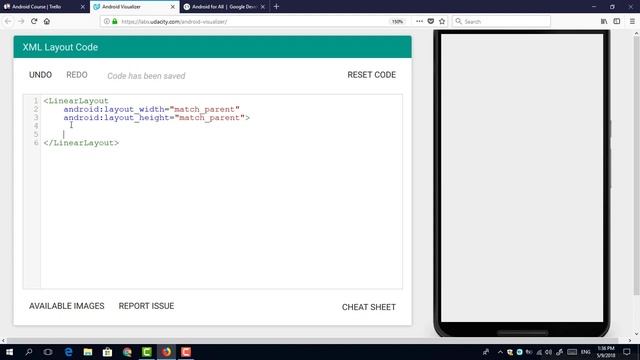Click the phone preview screen
Image resolution: width=640 pixels, height=360 pixels.
pyautogui.click(x=522, y=178)
